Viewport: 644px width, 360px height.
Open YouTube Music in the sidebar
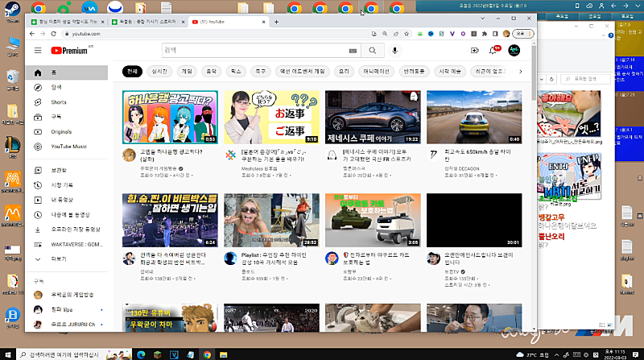[68, 146]
